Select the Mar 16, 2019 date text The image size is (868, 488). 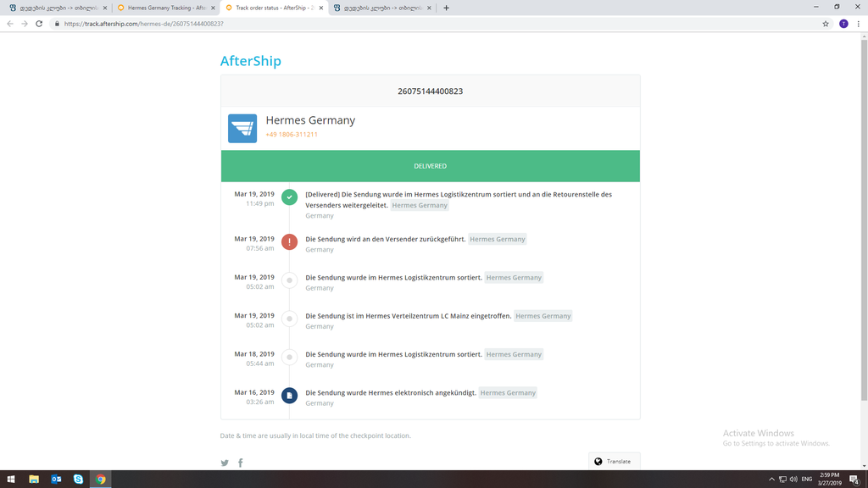tap(254, 392)
